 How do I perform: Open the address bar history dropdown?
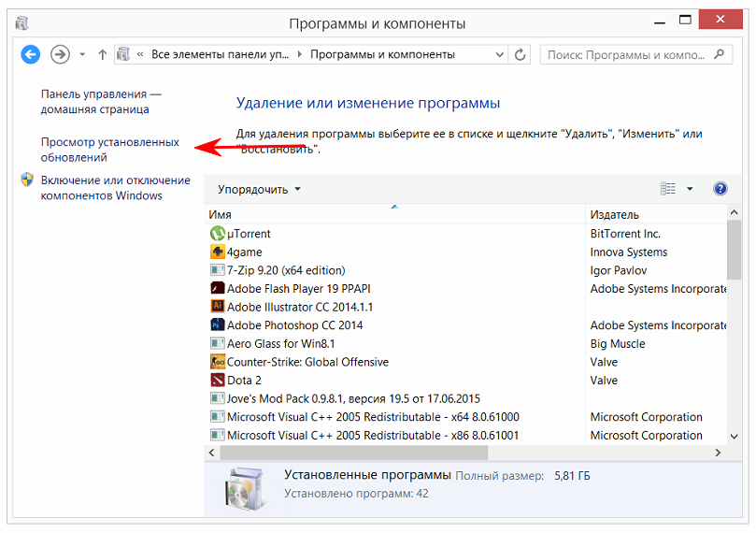click(500, 55)
